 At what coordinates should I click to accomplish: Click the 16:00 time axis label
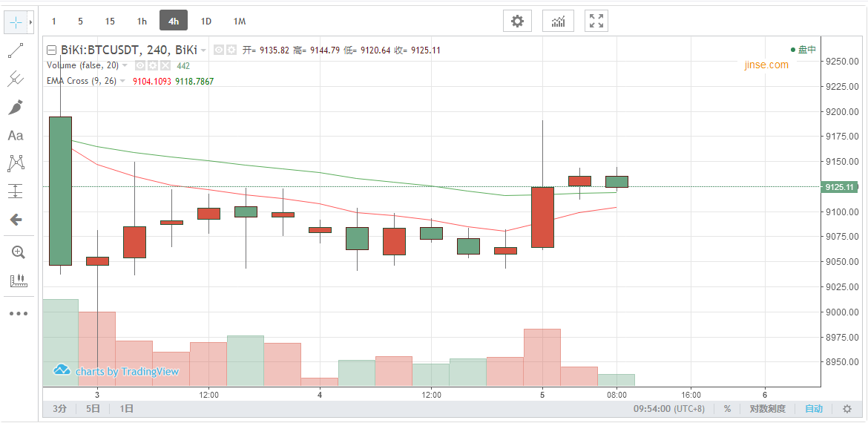tap(691, 395)
